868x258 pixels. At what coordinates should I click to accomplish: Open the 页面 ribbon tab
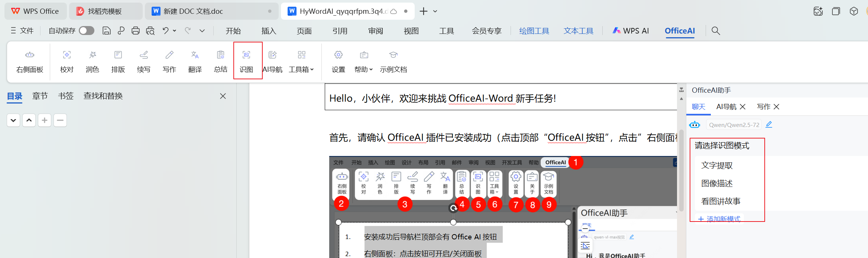pyautogui.click(x=304, y=31)
